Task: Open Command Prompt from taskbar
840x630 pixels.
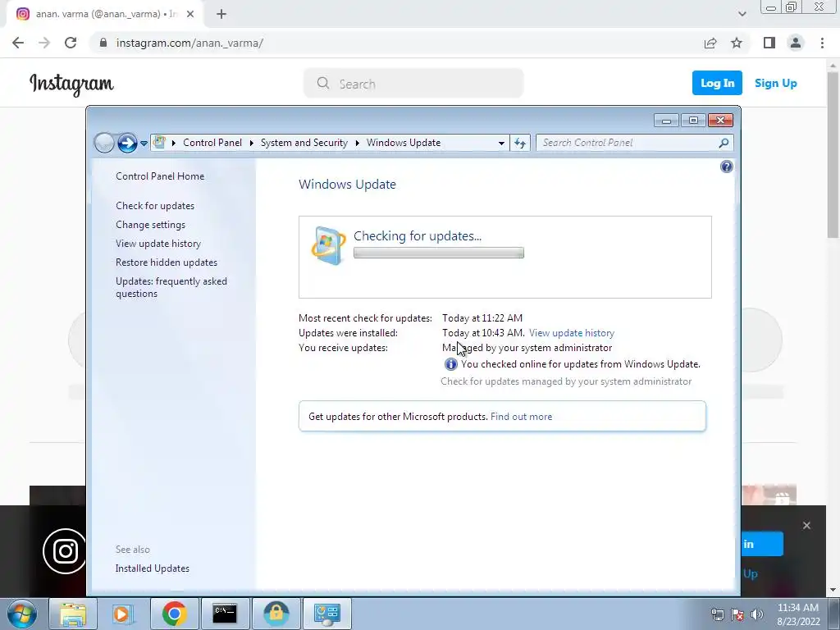Action: pos(225,614)
